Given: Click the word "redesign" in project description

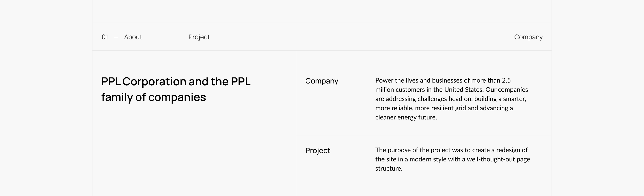Looking at the screenshot, I should [x=509, y=150].
